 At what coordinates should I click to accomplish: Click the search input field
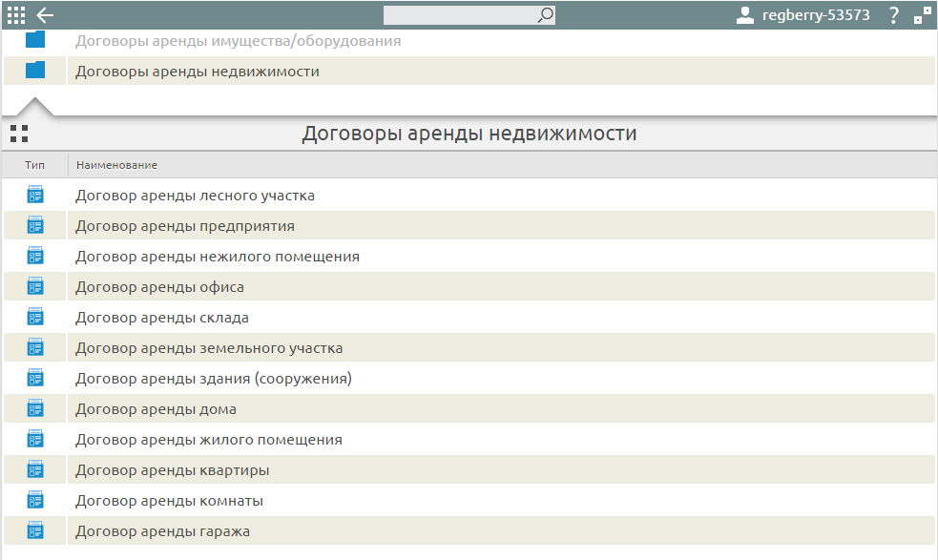[458, 15]
